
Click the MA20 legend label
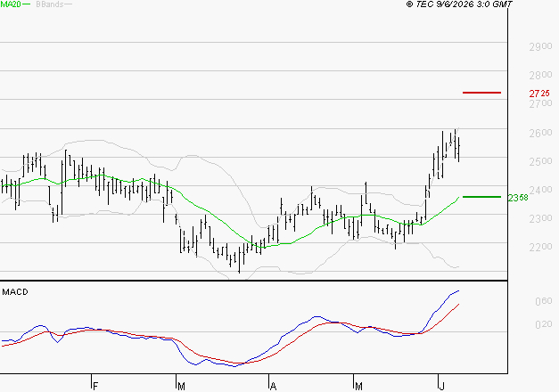pyautogui.click(x=11, y=4)
